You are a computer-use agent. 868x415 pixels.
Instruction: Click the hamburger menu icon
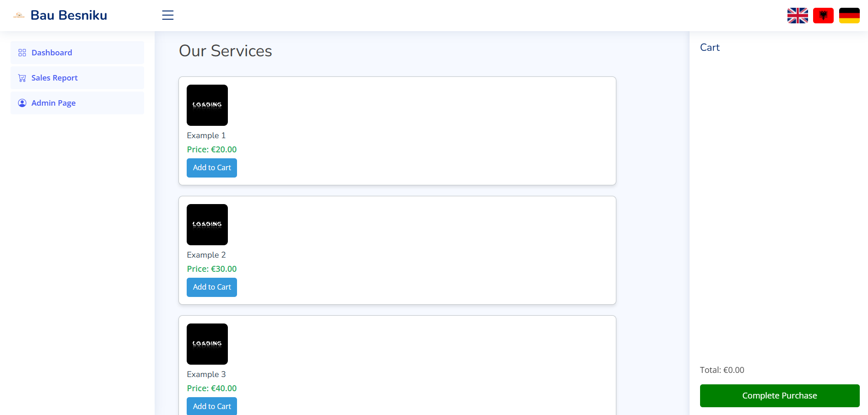click(167, 15)
